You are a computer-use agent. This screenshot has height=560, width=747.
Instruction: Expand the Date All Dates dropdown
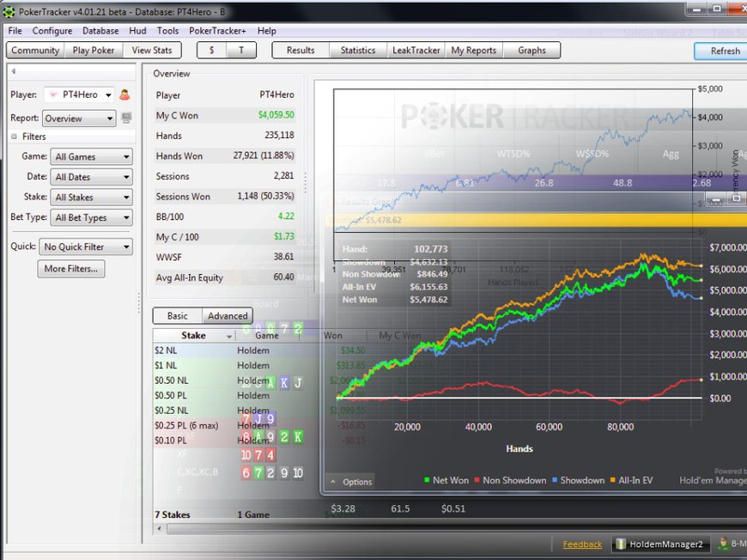(92, 177)
